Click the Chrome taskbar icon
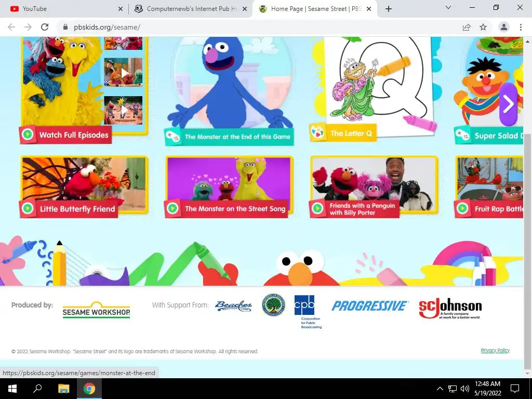The image size is (532, 399). click(89, 389)
